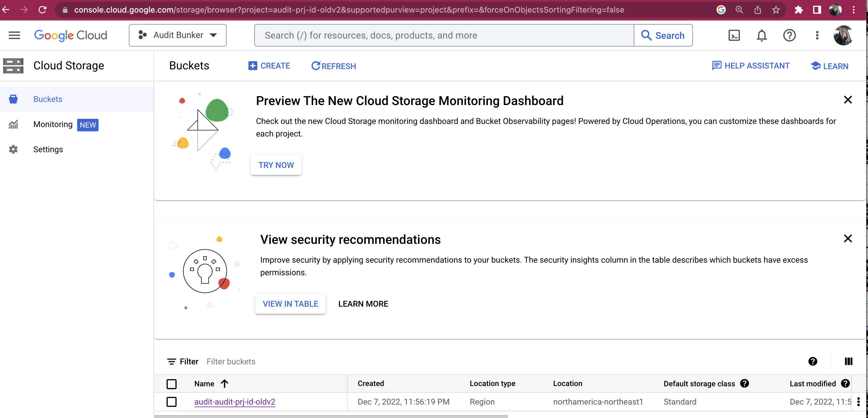The image size is (868, 418).
Task: Click the Filter buckets input field
Action: pyautogui.click(x=231, y=361)
